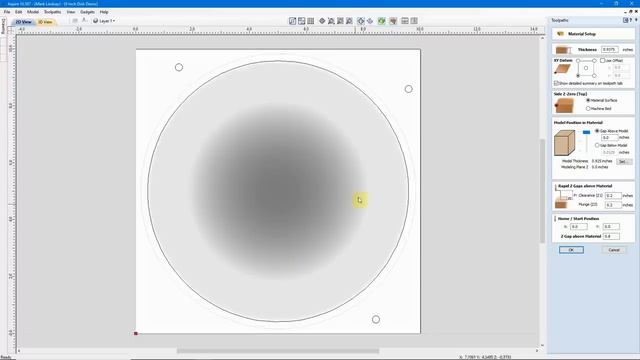Select bottom-right XY datum corner
Image resolution: width=640 pixels, height=360 pixels.
click(594, 76)
